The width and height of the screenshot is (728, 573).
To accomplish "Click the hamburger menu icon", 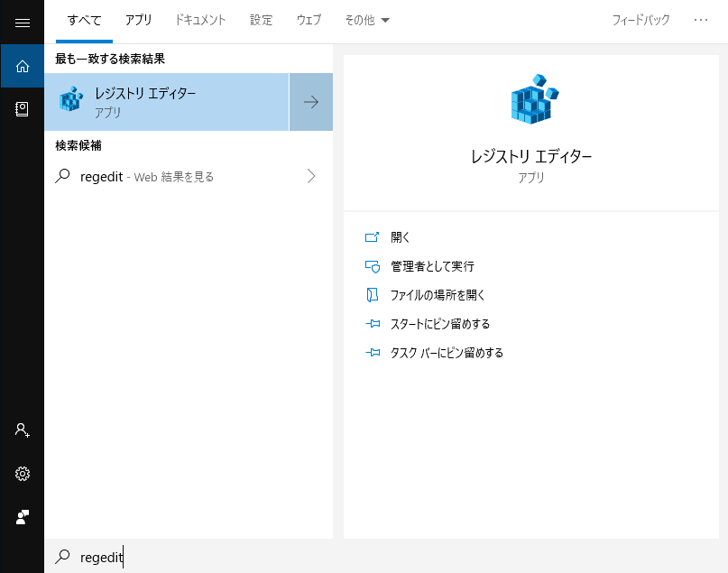I will point(23,23).
